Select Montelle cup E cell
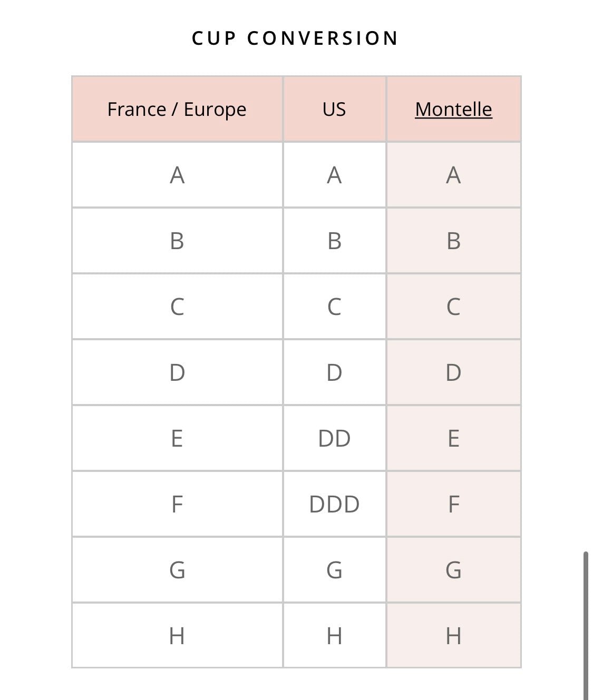This screenshot has height=700, width=593. (453, 438)
